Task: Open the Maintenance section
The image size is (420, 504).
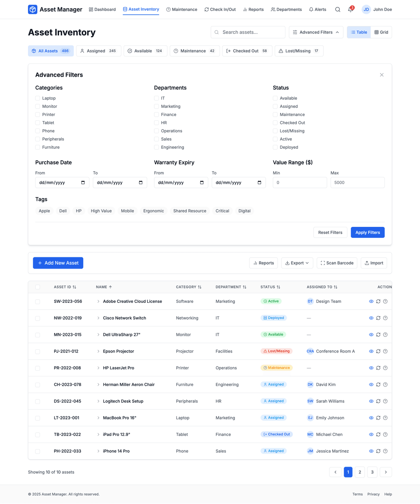Action: click(x=182, y=9)
